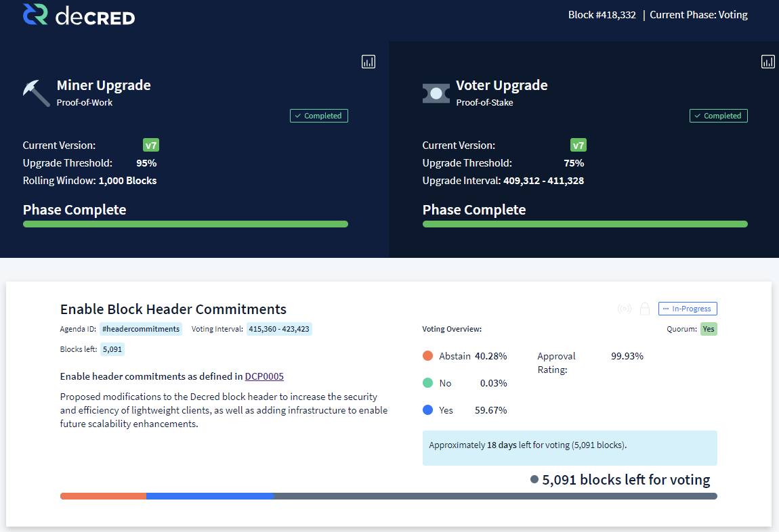
Task: Click the Approval Rating 99.93% value
Action: 627,356
